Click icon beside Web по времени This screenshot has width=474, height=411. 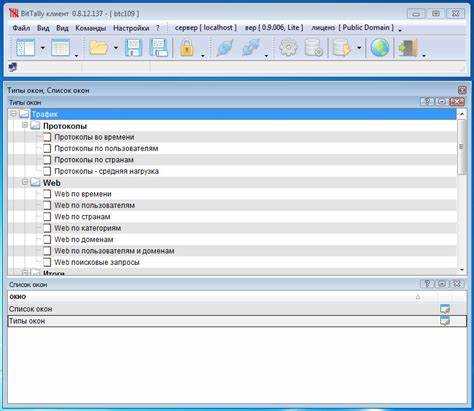click(47, 194)
